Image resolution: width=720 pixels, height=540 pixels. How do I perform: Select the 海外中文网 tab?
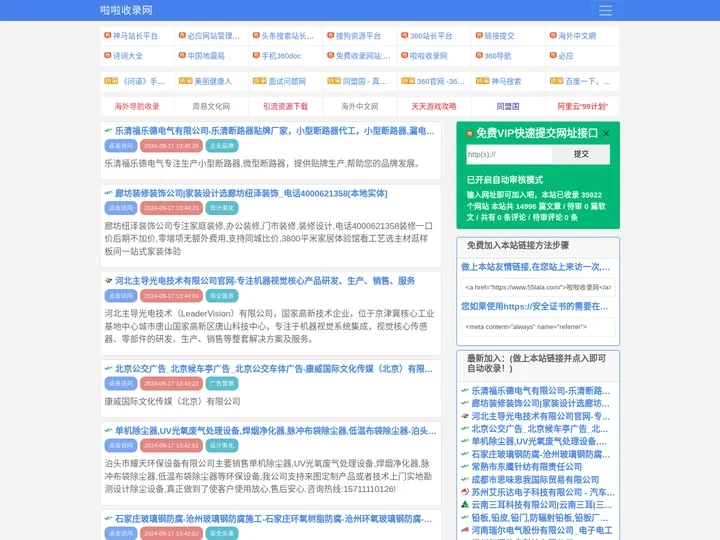pyautogui.click(x=360, y=107)
